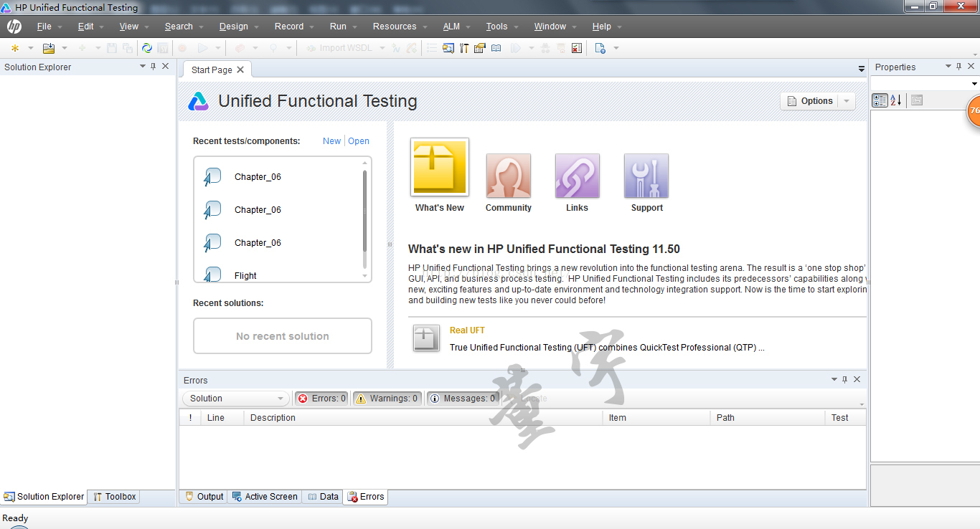Open the Community icon
This screenshot has width=980, height=529.
tap(509, 176)
